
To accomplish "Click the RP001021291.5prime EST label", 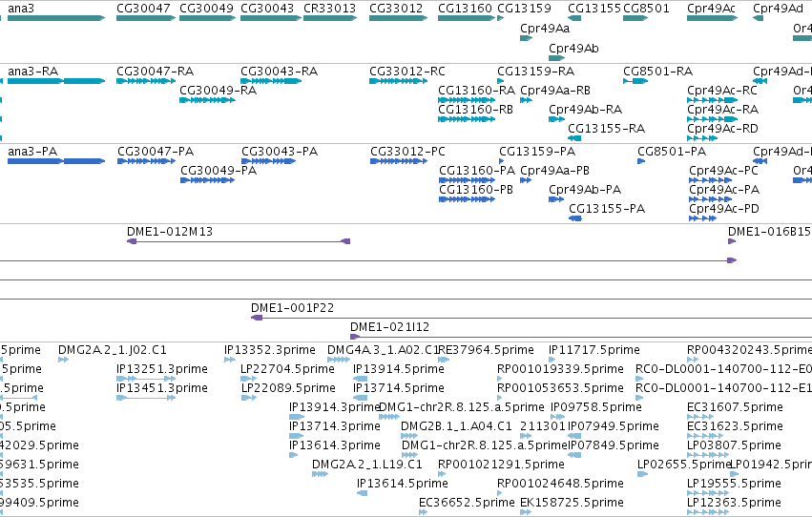I will tap(501, 465).
